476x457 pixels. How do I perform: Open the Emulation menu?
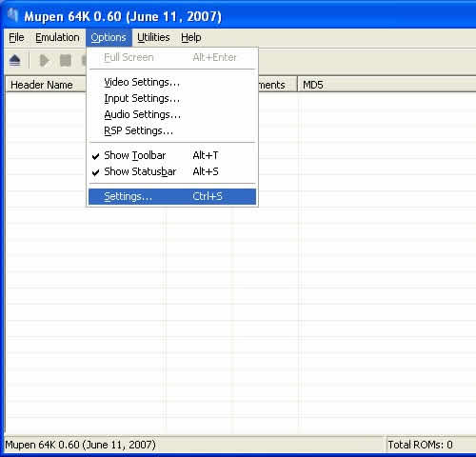(x=57, y=37)
